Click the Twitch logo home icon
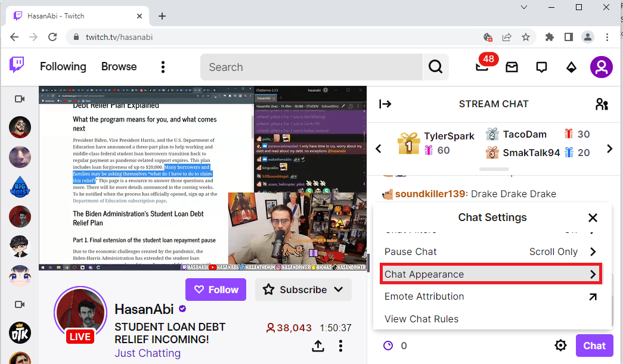 point(17,65)
